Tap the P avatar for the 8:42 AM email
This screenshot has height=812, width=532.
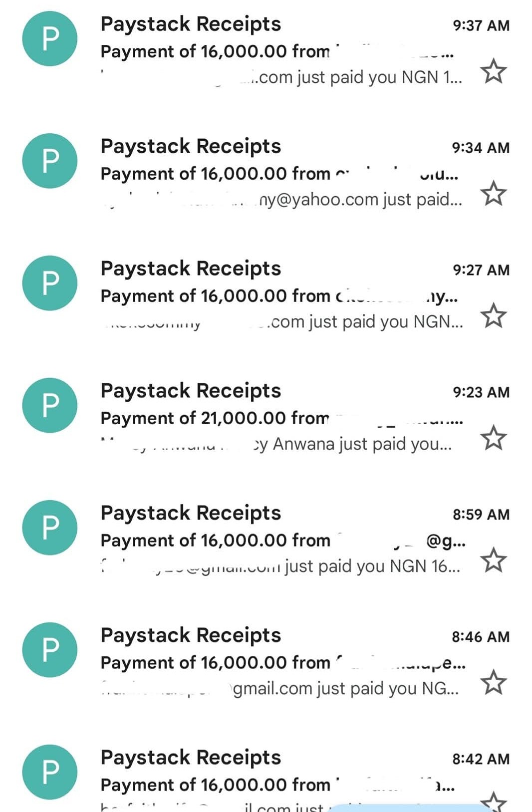(50, 772)
